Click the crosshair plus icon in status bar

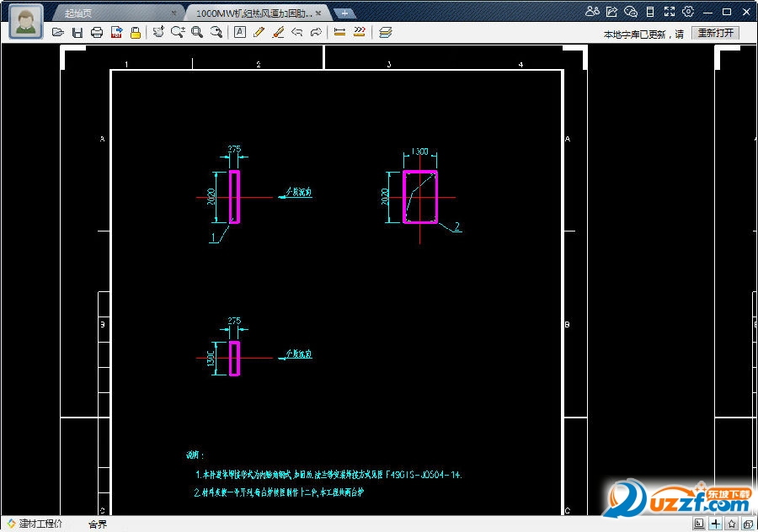[x=716, y=524]
